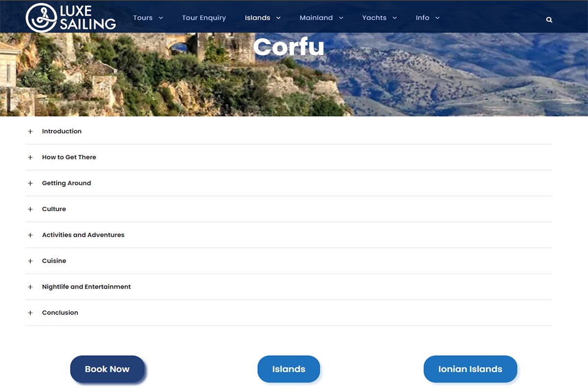Click the Book Now button
588x392 pixels.
[107, 369]
